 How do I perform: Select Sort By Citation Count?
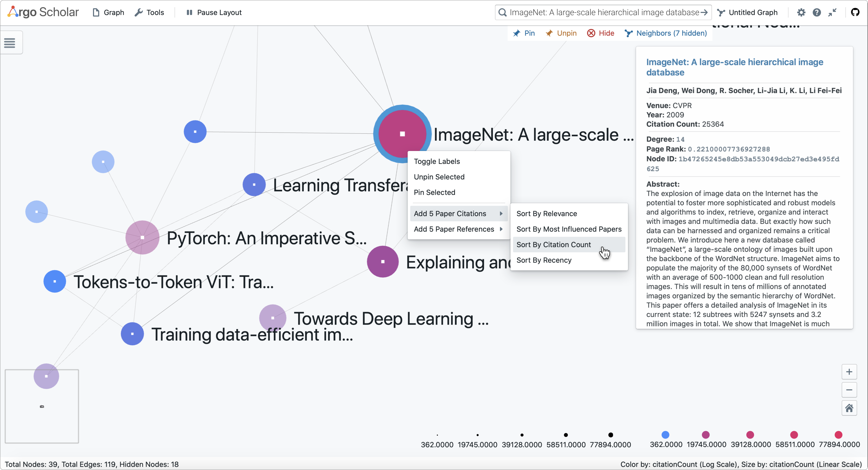(569, 244)
